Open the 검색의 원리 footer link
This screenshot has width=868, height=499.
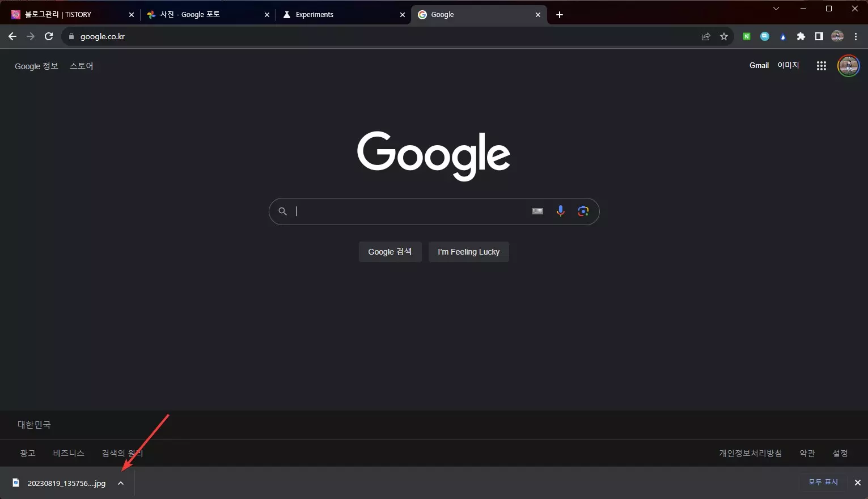point(122,453)
